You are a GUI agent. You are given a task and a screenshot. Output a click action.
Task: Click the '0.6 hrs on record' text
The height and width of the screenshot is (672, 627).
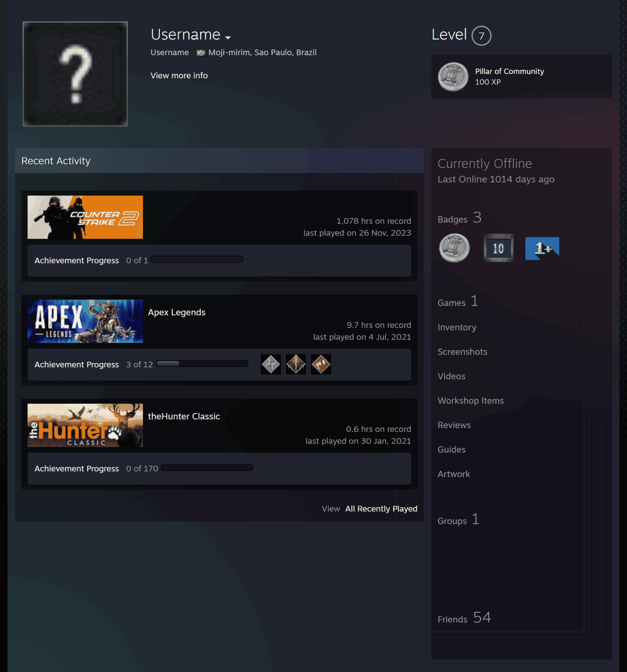[x=378, y=429]
